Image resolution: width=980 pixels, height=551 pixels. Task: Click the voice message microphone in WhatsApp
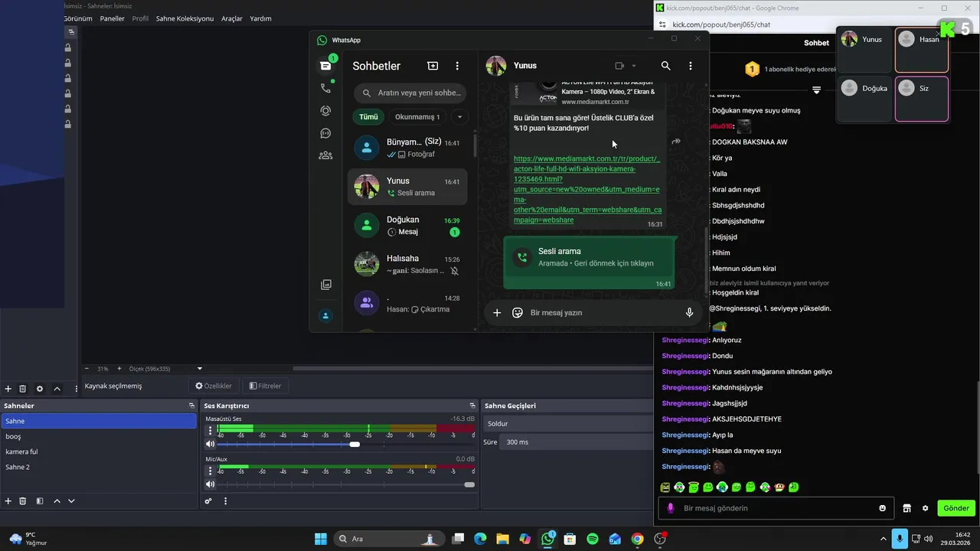(689, 312)
